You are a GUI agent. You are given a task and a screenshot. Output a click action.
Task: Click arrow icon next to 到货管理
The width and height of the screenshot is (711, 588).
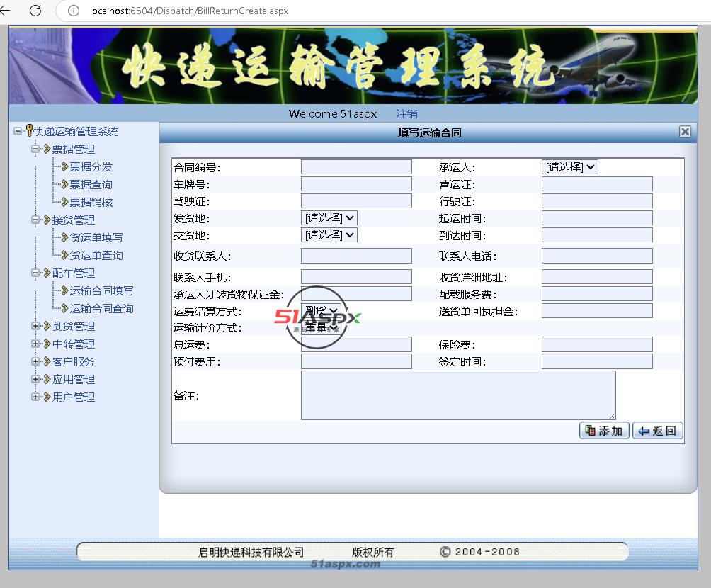pyautogui.click(x=47, y=326)
